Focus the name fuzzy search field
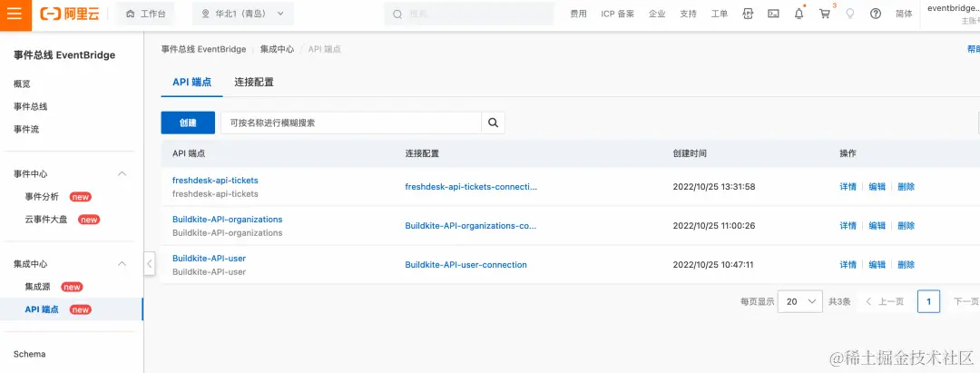 click(x=350, y=123)
